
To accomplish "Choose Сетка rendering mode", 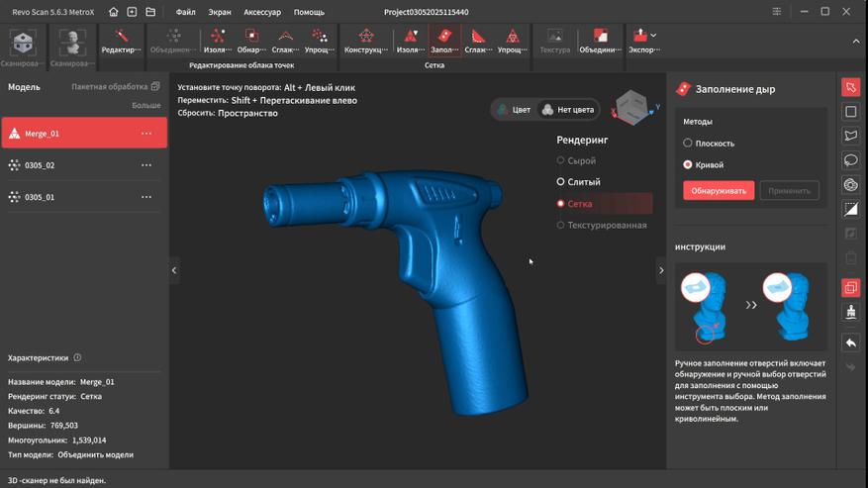I will click(x=604, y=203).
